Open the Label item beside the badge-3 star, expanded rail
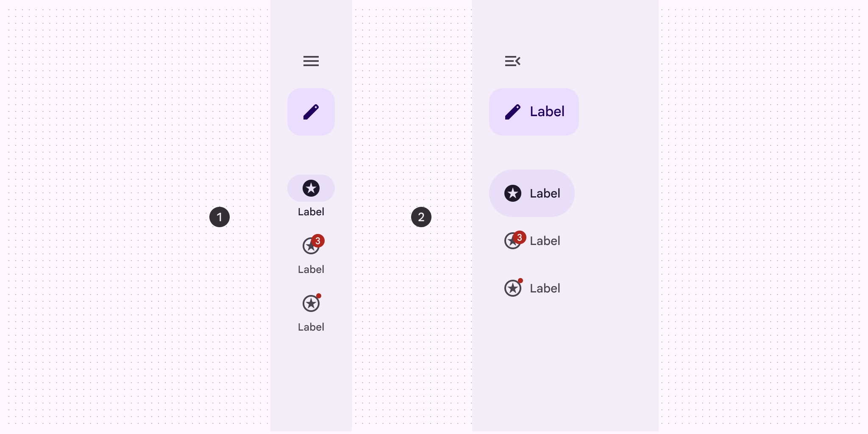Image resolution: width=868 pixels, height=434 pixels. [545, 241]
